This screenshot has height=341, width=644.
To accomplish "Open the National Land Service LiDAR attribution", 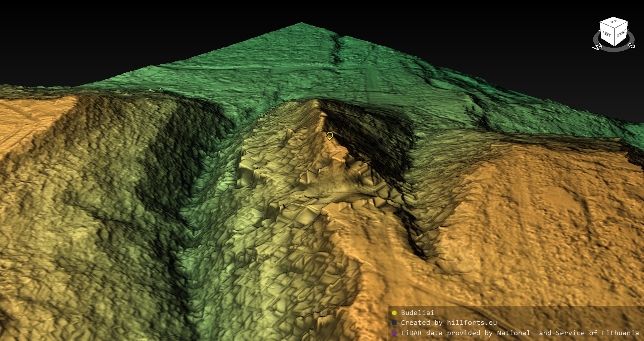I will click(x=520, y=333).
